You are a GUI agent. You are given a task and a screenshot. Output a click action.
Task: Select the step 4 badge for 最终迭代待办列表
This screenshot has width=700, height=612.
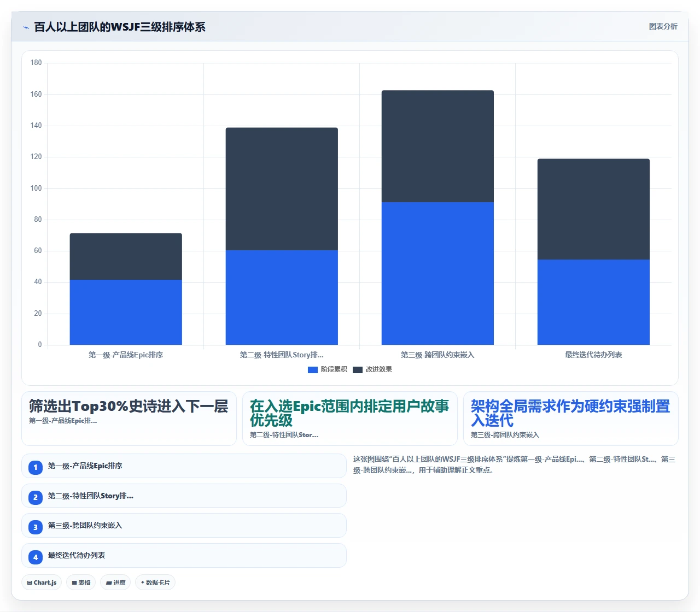(x=36, y=557)
